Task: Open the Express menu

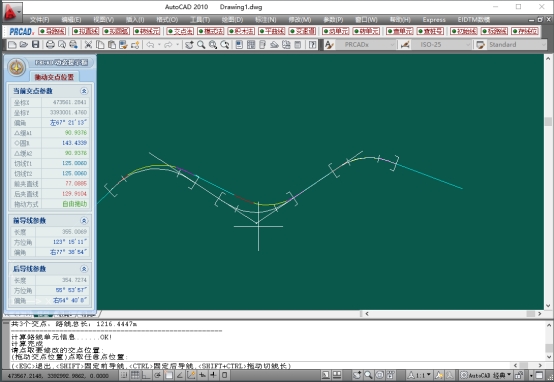Action: click(434, 20)
